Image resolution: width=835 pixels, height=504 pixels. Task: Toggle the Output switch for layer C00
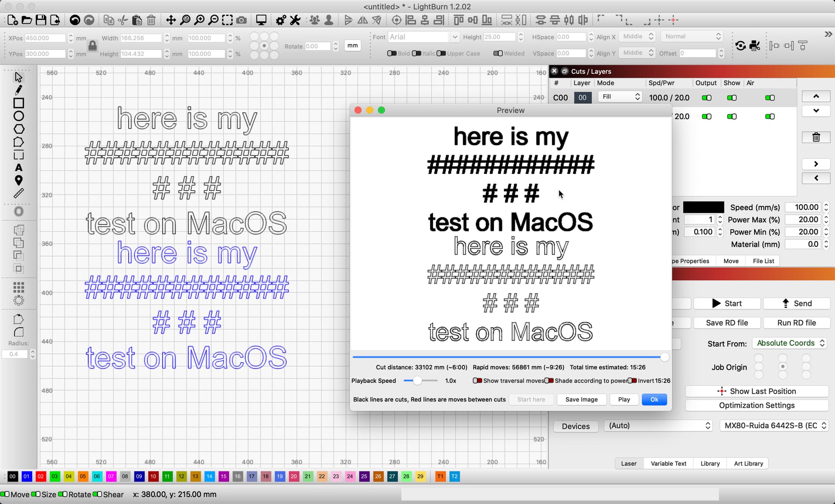pos(706,98)
